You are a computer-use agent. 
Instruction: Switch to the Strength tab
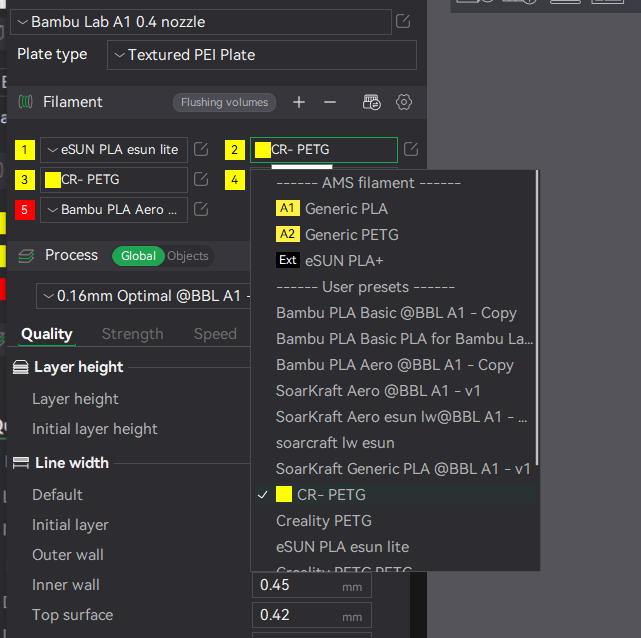[x=132, y=334]
